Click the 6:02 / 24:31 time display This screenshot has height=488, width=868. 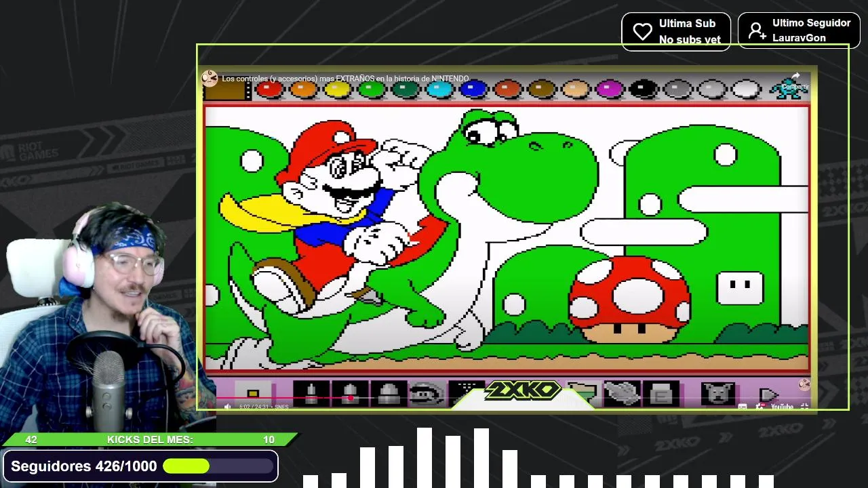[x=254, y=407]
